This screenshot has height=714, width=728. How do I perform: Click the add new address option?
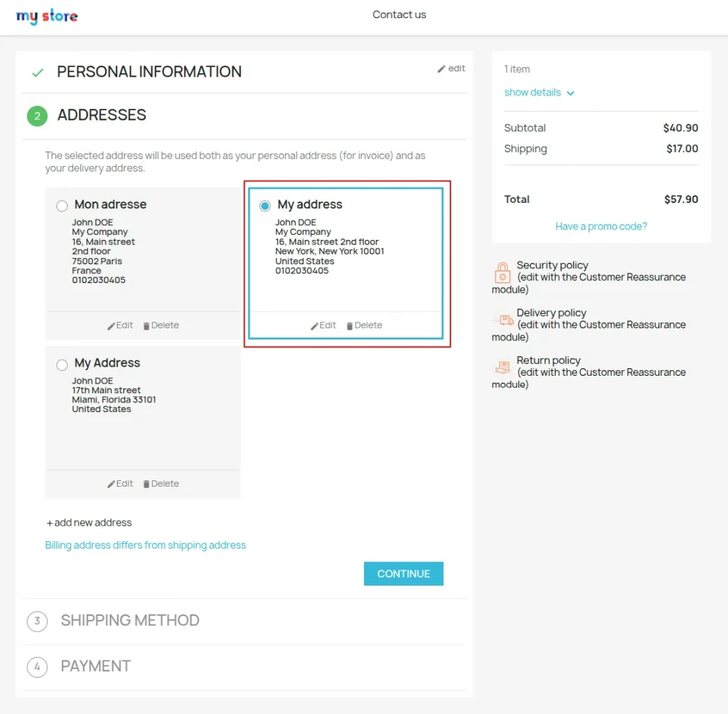point(89,522)
